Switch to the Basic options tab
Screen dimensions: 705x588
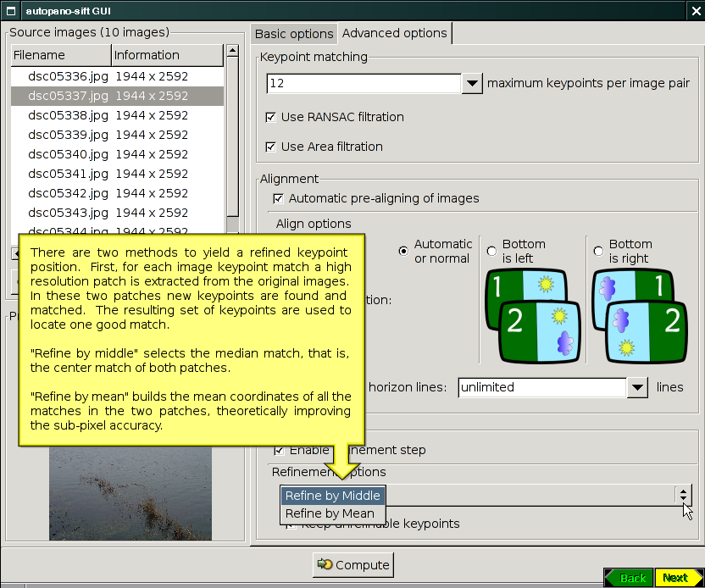pyautogui.click(x=294, y=34)
